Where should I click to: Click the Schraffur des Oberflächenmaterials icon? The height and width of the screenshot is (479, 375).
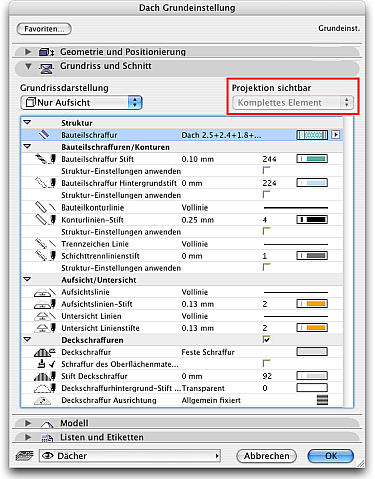[46, 364]
